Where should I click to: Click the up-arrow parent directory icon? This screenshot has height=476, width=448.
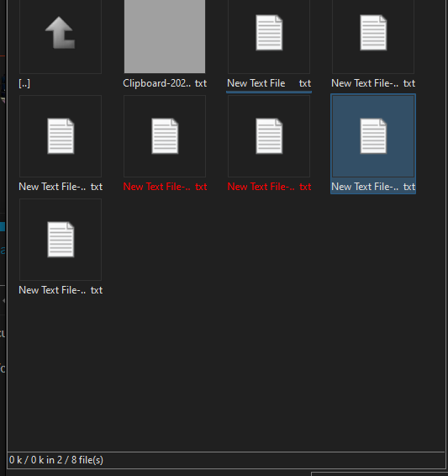coord(60,33)
